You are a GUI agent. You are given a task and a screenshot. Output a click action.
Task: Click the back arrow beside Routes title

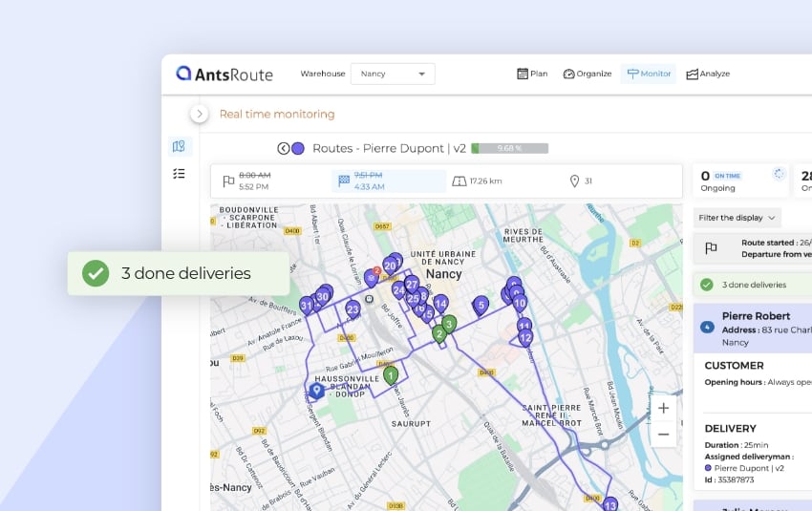pyautogui.click(x=284, y=148)
